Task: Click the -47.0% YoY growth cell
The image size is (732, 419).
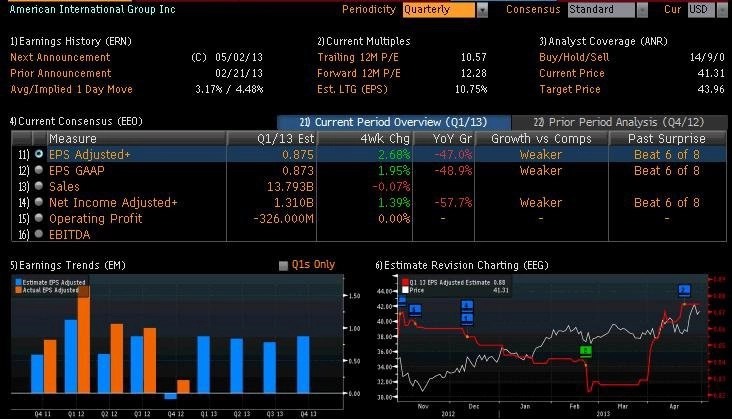Action: tap(453, 154)
